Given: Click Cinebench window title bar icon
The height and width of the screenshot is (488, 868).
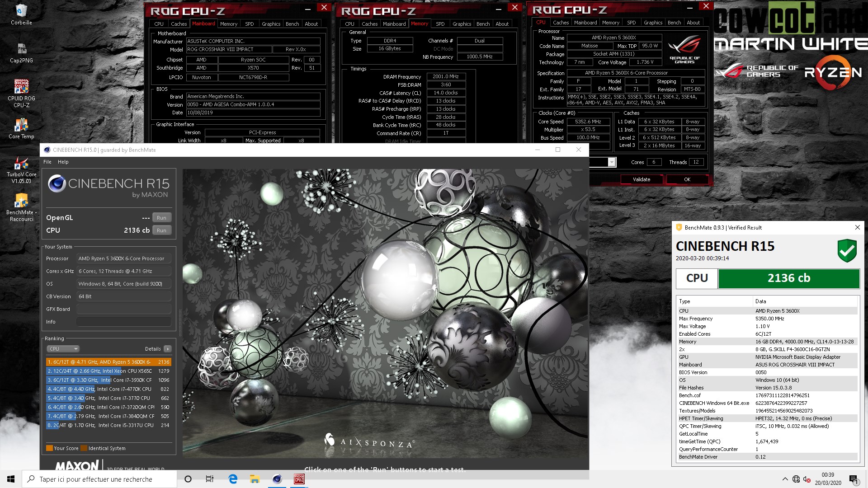Looking at the screenshot, I should [x=47, y=150].
